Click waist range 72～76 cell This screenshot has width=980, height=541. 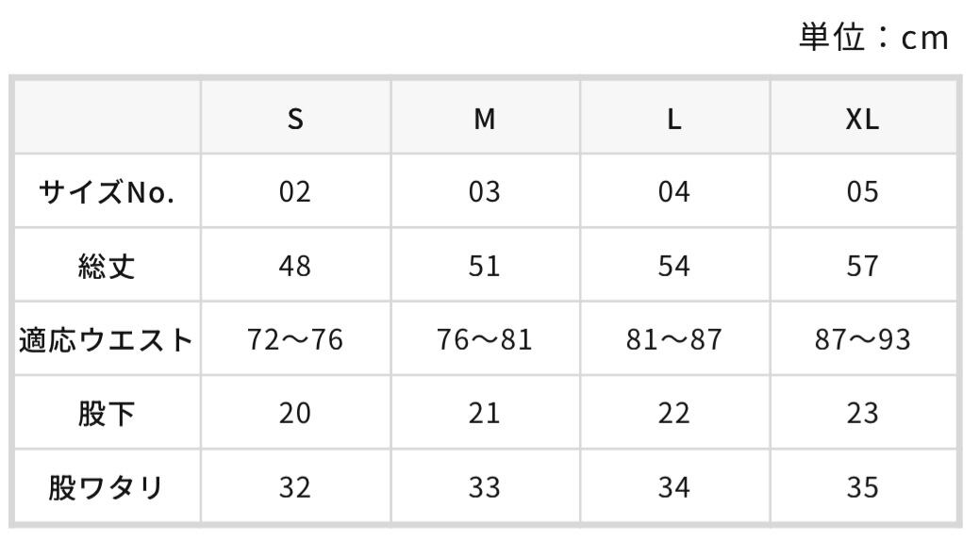[295, 340]
